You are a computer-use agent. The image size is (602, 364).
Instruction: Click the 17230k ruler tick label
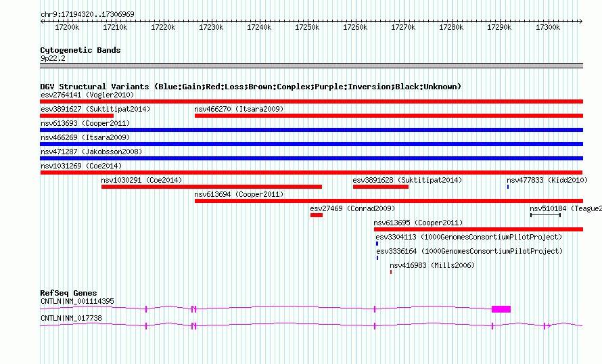click(x=211, y=27)
